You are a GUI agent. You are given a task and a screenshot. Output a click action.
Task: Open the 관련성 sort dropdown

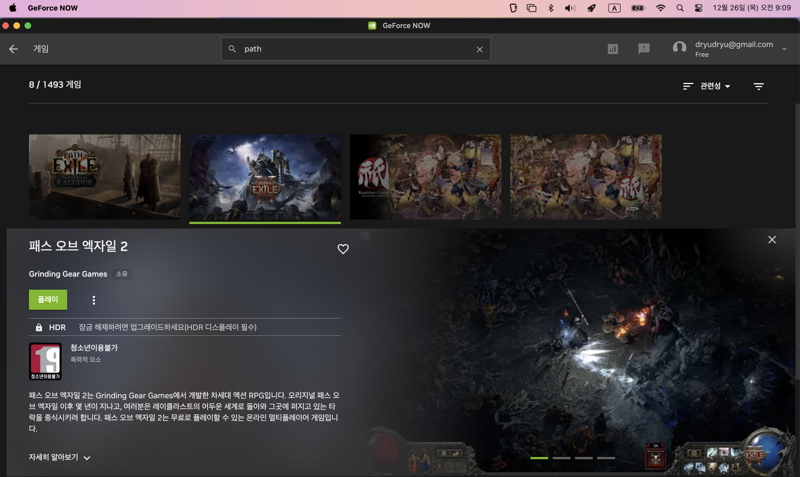pyautogui.click(x=715, y=86)
